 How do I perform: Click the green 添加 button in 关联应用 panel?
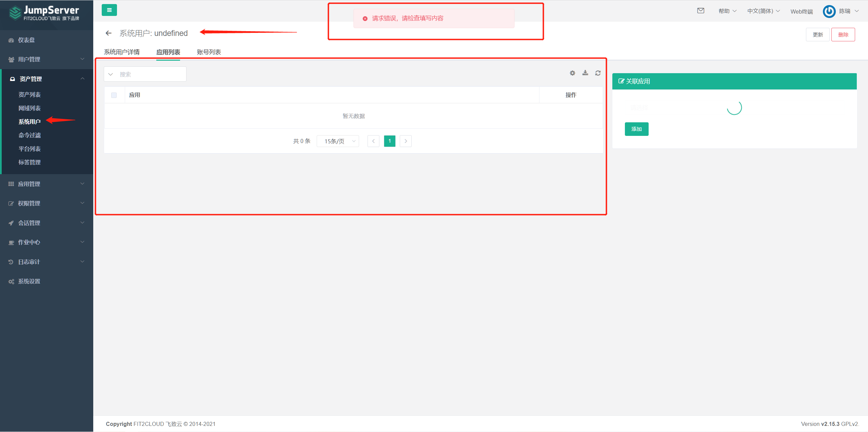coord(636,129)
